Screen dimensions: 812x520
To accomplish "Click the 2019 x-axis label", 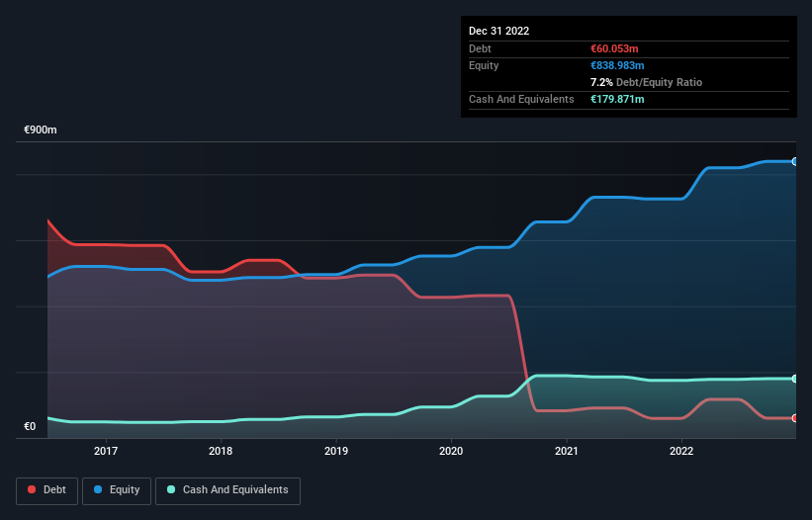I will pyautogui.click(x=336, y=451).
